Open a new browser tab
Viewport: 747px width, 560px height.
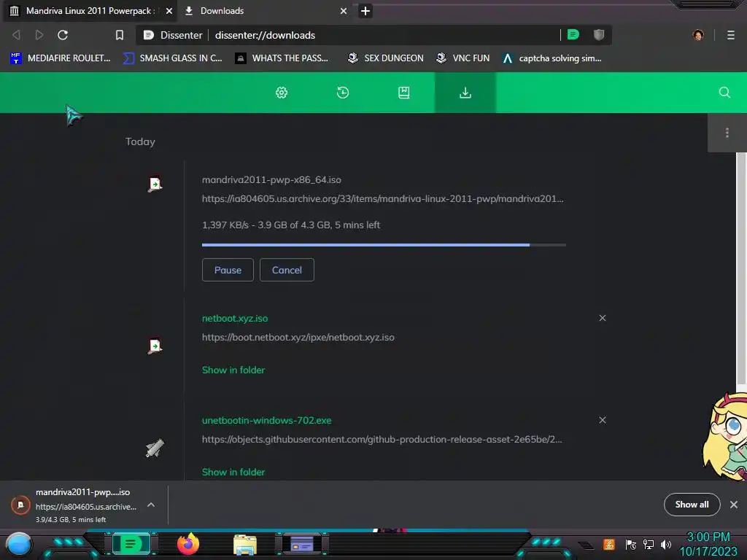pyautogui.click(x=365, y=10)
